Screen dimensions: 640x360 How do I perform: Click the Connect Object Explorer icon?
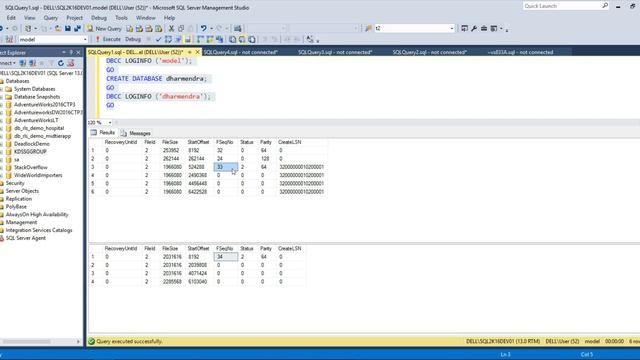pyautogui.click(x=22, y=63)
